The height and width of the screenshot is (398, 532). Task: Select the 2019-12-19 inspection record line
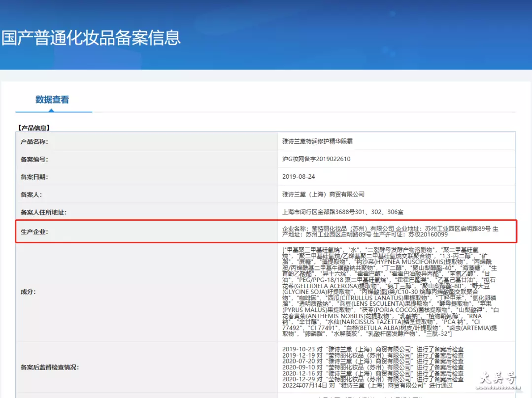pyautogui.click(x=373, y=355)
